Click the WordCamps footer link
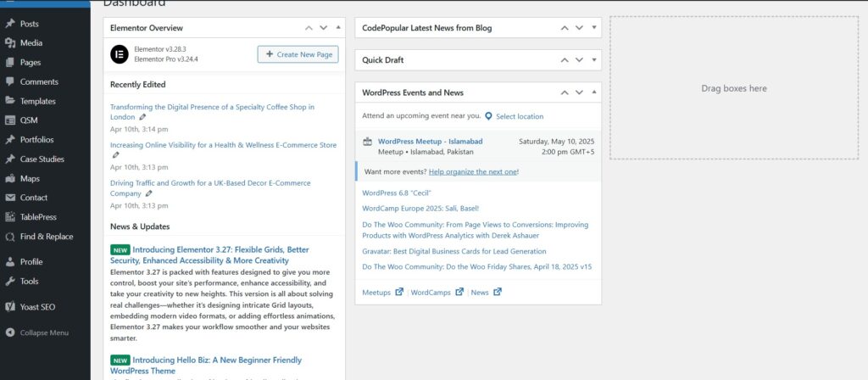868x380 pixels. click(431, 293)
